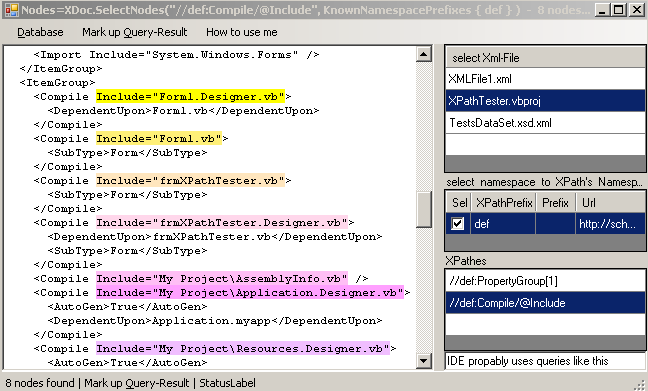Click the highlighted Resources.Designer.vb Include attribute
Viewport: 648px width, 391px height.
[243, 349]
